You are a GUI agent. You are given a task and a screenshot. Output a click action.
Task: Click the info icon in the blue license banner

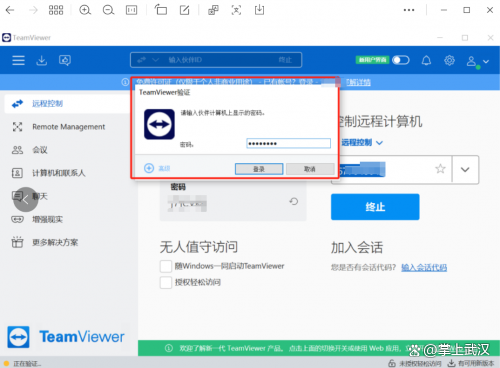(125, 82)
